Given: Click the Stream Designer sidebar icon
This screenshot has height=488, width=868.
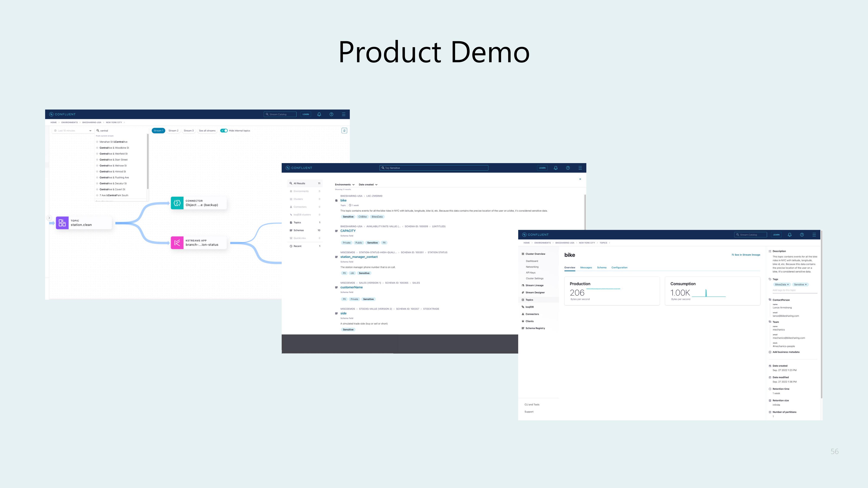Looking at the screenshot, I should point(523,292).
